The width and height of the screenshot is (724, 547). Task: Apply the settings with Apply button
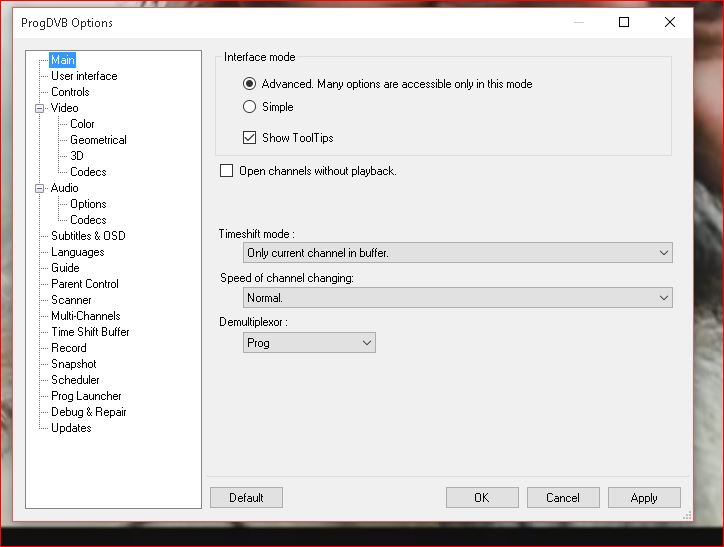(644, 498)
